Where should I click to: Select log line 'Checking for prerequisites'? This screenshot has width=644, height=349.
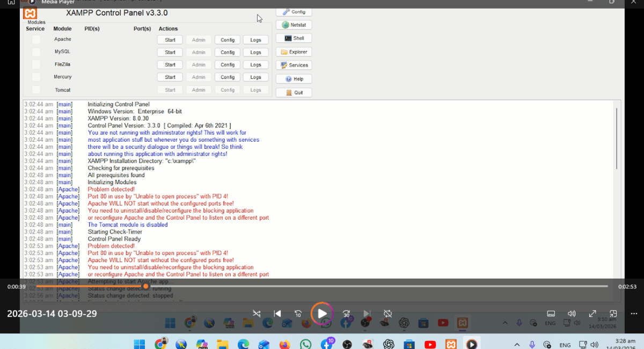(121, 168)
